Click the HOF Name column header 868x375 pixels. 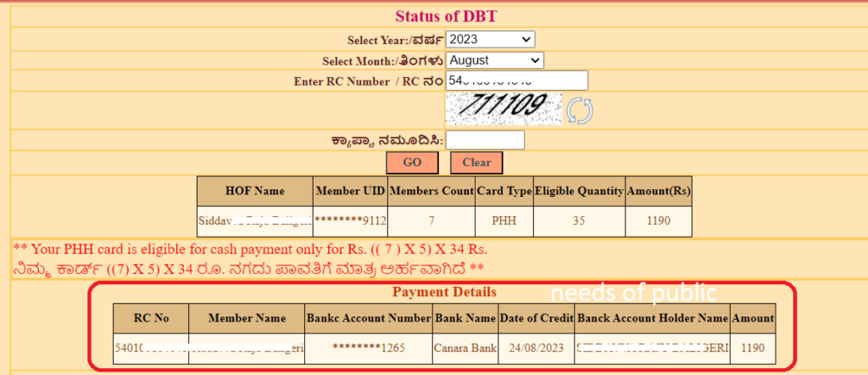pos(254,191)
